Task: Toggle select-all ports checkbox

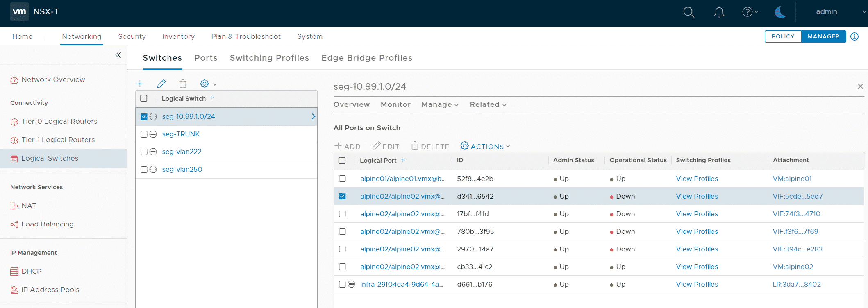Action: pyautogui.click(x=342, y=161)
